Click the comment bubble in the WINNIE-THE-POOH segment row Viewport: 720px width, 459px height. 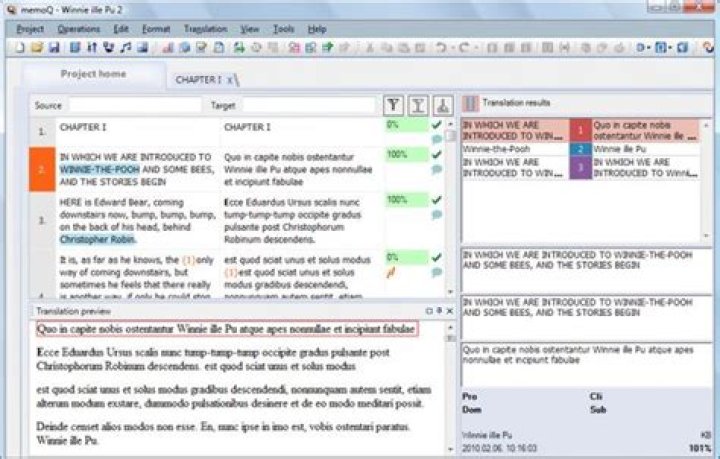coord(437,169)
